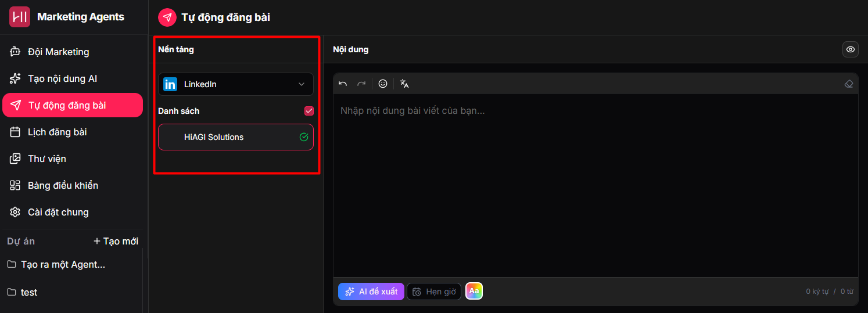868x313 pixels.
Task: Click the 0 từ word counter
Action: point(847,292)
